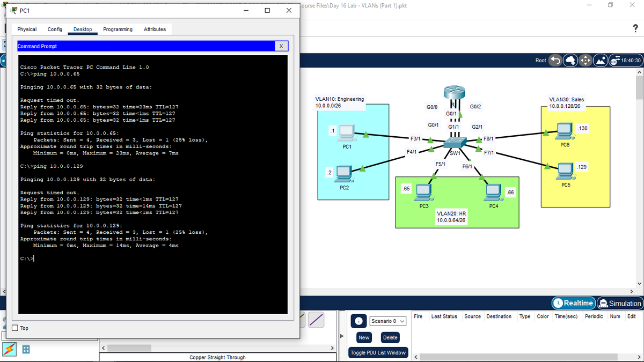Click the .65 address label by PC3
The height and width of the screenshot is (362, 644).
point(407,189)
